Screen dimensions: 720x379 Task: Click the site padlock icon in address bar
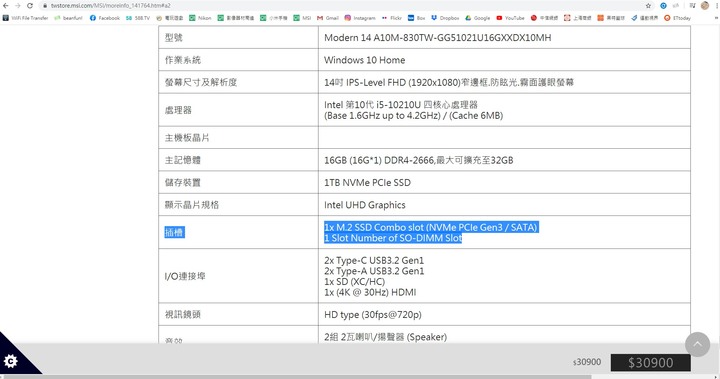[45, 6]
